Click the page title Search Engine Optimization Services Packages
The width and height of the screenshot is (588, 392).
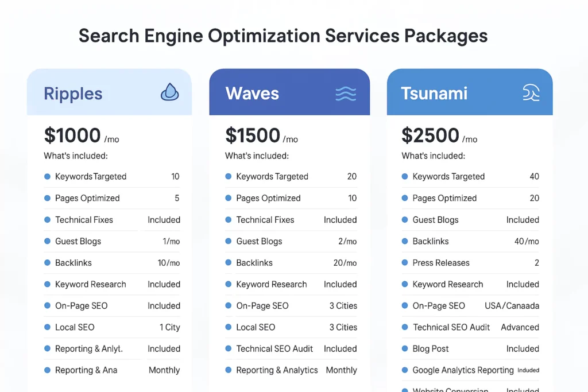[283, 36]
